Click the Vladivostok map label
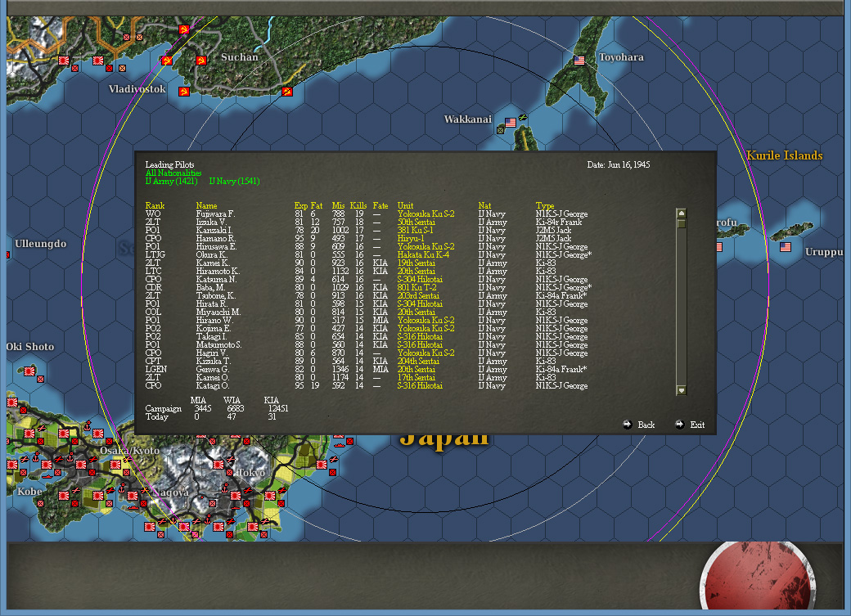 pyautogui.click(x=137, y=89)
